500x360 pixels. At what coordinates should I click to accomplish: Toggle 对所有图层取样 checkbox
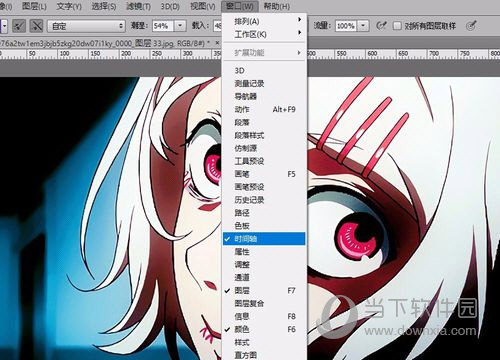pyautogui.click(x=397, y=26)
